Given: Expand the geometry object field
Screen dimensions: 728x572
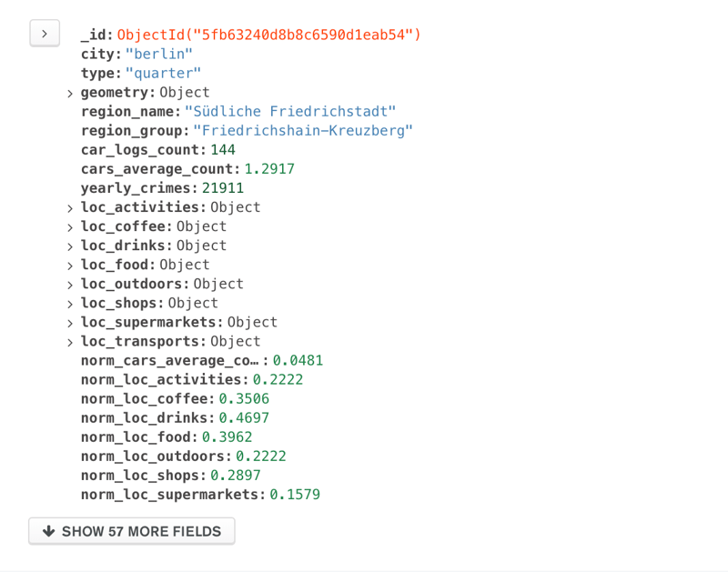Looking at the screenshot, I should (x=70, y=94).
